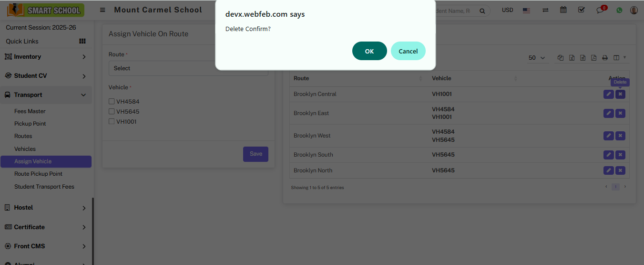Open the calendar icon in top bar
The image size is (644, 265).
click(x=563, y=10)
